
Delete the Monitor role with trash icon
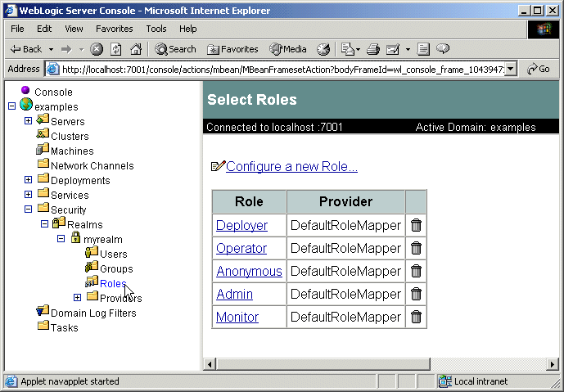tap(416, 317)
